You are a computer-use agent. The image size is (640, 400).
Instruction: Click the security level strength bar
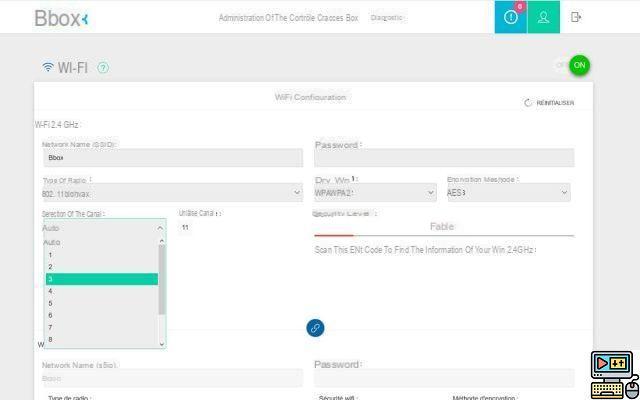pos(444,236)
